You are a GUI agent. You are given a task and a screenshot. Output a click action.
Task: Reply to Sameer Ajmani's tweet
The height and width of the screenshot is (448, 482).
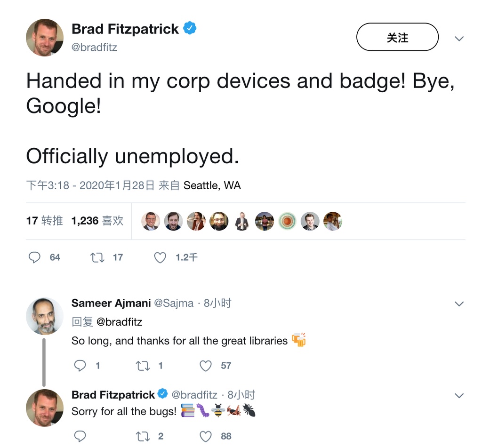80,366
